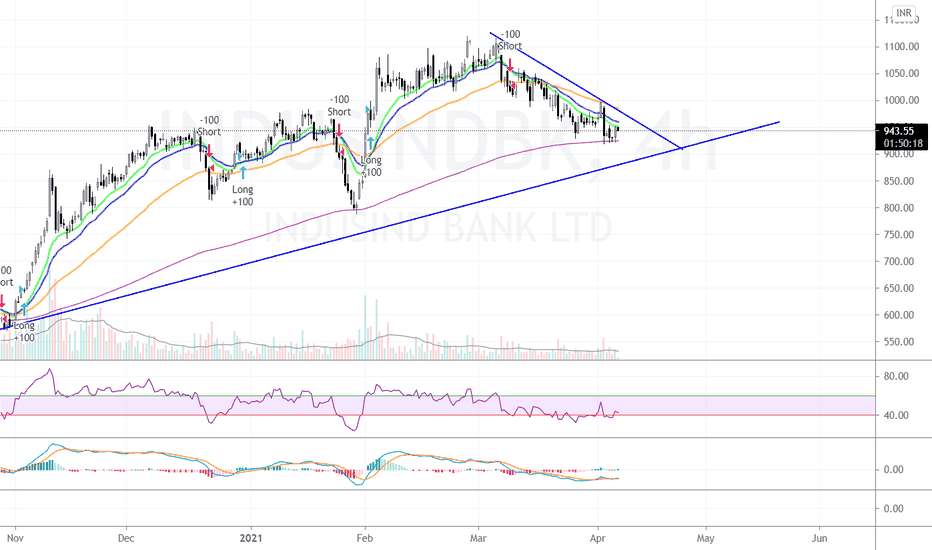Click the 600.00 price axis label

tap(900, 315)
